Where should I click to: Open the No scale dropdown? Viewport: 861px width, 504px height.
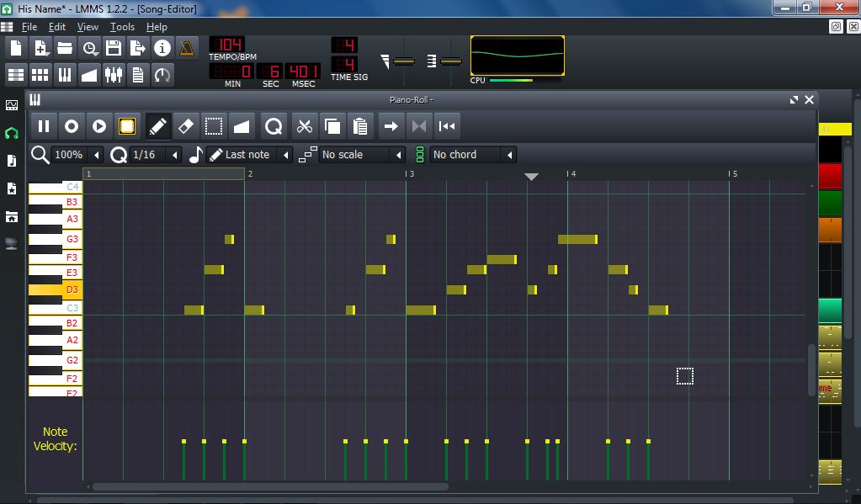coord(361,155)
